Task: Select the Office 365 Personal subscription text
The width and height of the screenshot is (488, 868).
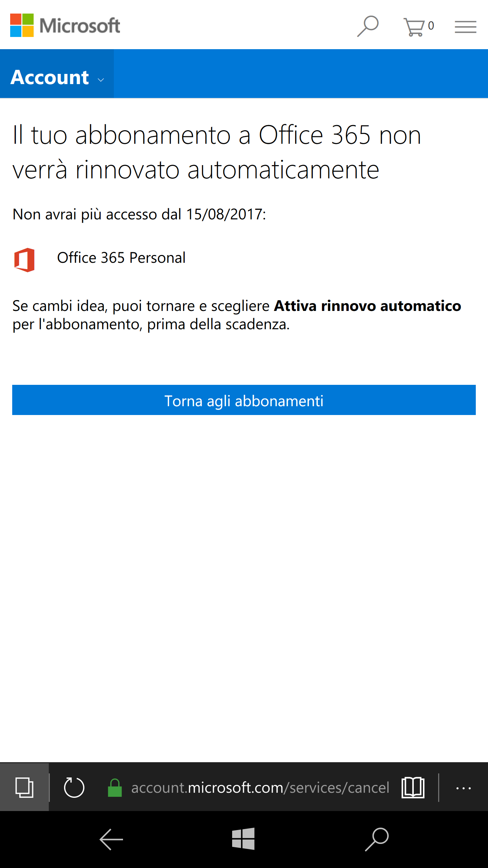Action: click(121, 258)
